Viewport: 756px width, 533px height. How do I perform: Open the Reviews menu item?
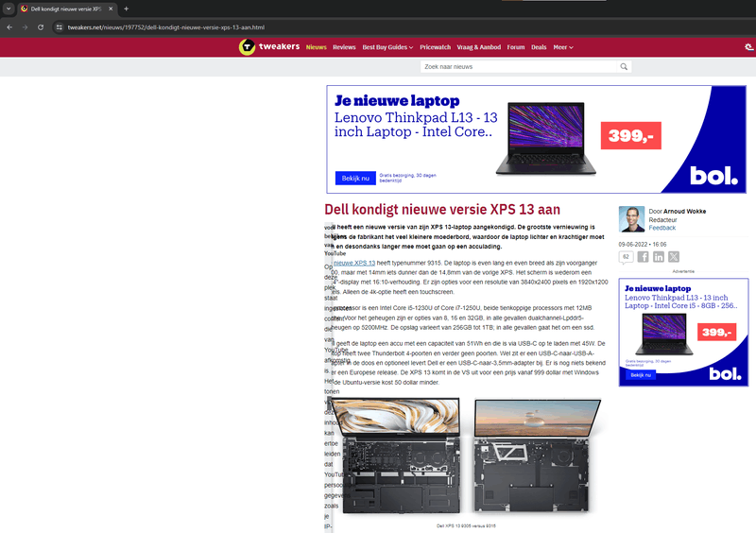tap(344, 47)
